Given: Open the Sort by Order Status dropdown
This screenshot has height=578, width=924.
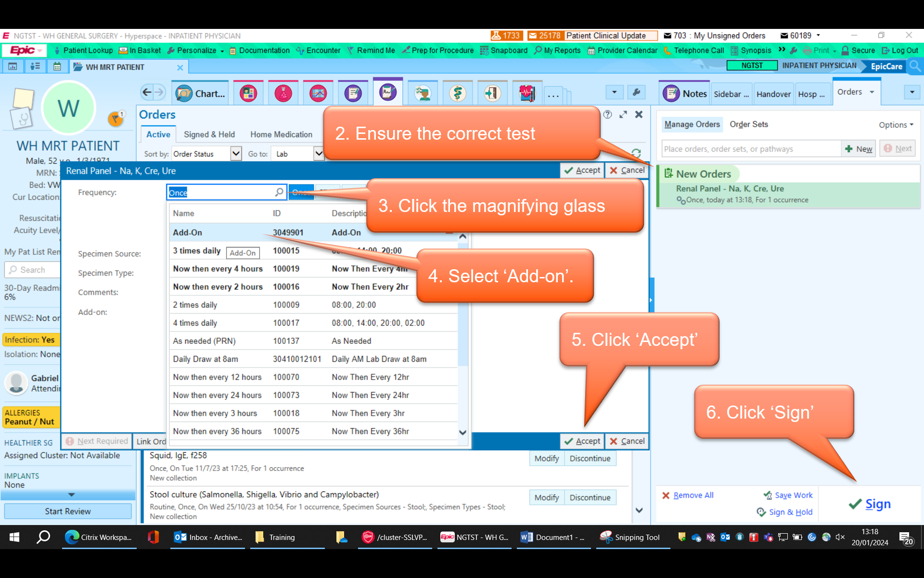Looking at the screenshot, I should (236, 154).
